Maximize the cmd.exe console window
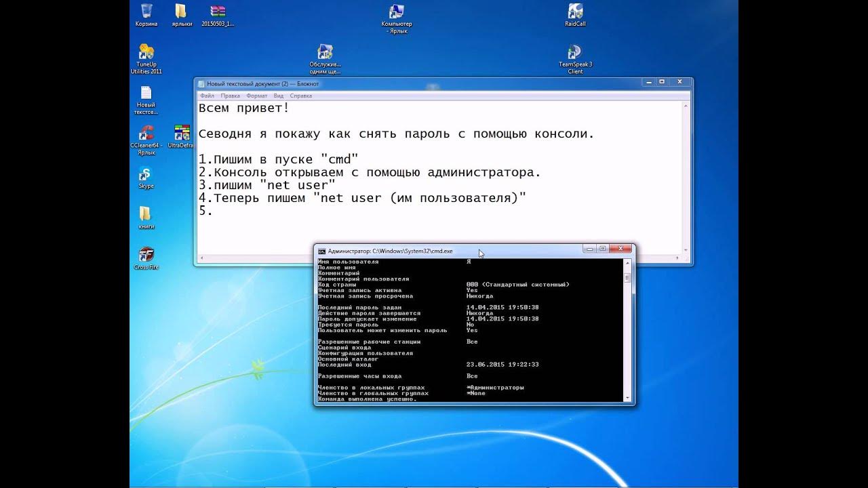Viewport: 868px width, 488px height. [603, 249]
